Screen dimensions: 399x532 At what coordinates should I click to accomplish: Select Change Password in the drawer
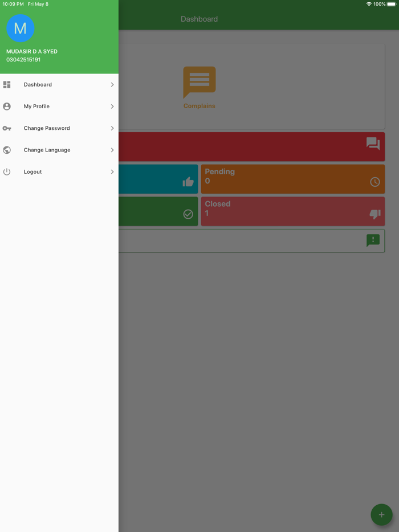click(59, 128)
